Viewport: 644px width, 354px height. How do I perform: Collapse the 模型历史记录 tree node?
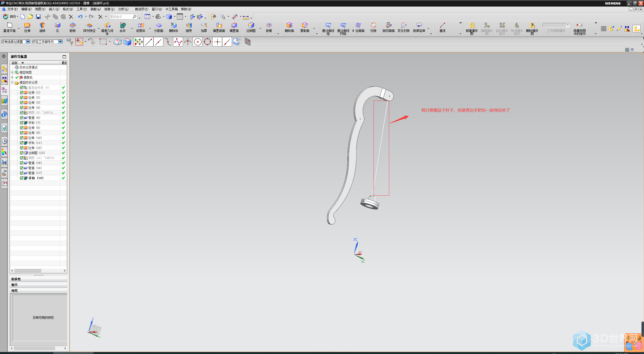[12, 82]
